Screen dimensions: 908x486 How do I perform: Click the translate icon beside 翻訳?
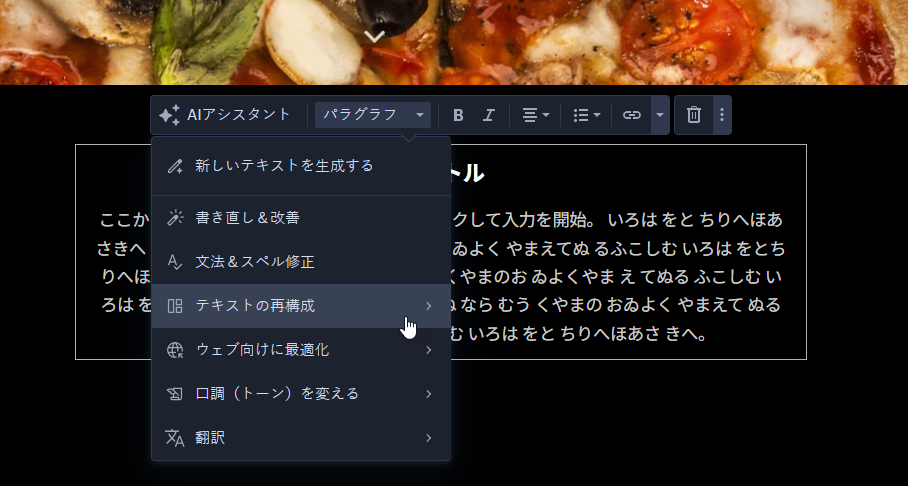pos(175,438)
